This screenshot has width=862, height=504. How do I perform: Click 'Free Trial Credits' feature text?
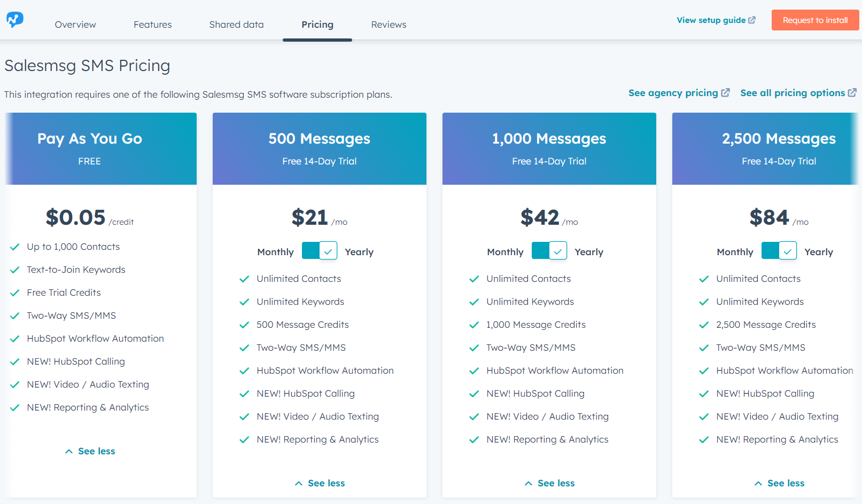click(64, 293)
